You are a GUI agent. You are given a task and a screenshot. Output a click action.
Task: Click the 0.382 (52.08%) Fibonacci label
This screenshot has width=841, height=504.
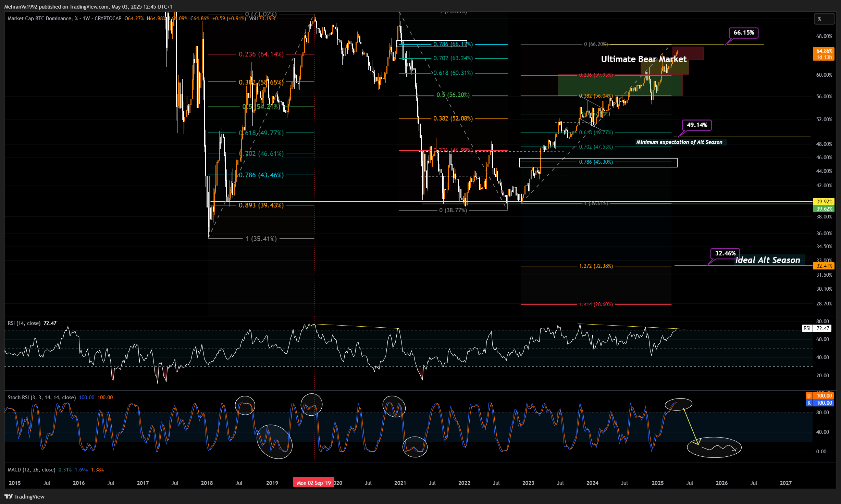click(453, 119)
